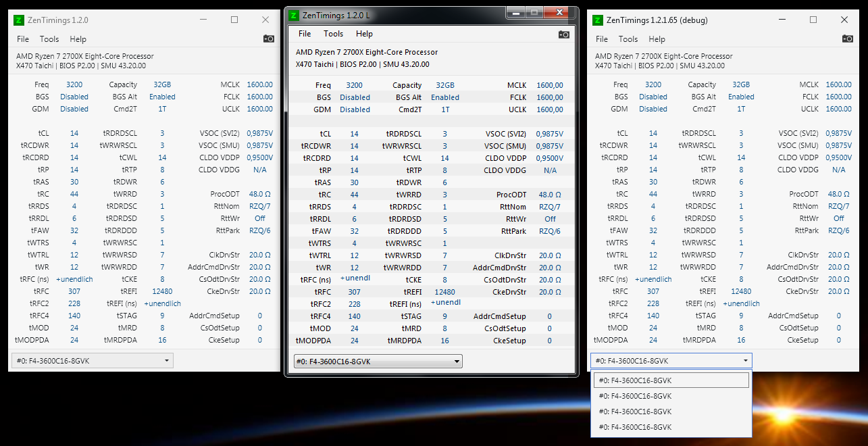Click Capacity value 32GB in ZenTimings 1.2.0 L window
This screenshot has width=868, height=446.
(x=445, y=85)
